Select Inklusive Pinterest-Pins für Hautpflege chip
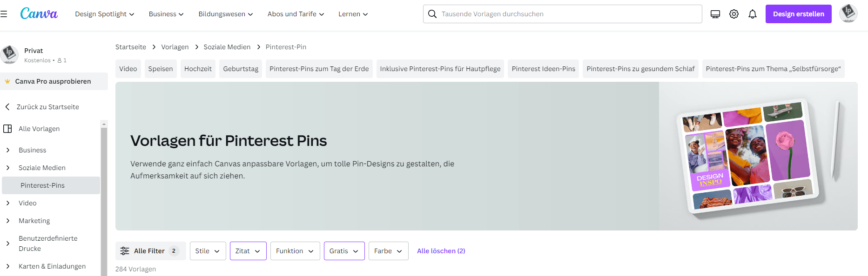This screenshot has height=276, width=868. click(x=440, y=69)
